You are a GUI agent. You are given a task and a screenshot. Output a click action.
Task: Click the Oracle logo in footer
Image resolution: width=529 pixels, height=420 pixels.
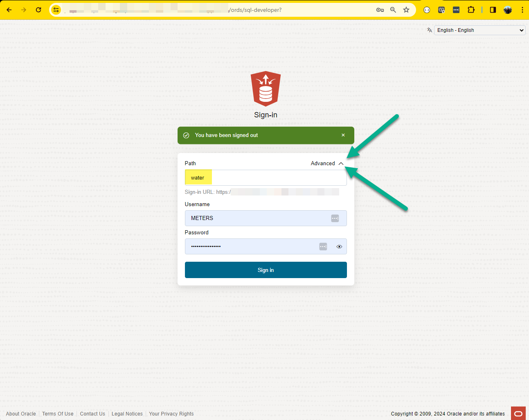(x=518, y=413)
